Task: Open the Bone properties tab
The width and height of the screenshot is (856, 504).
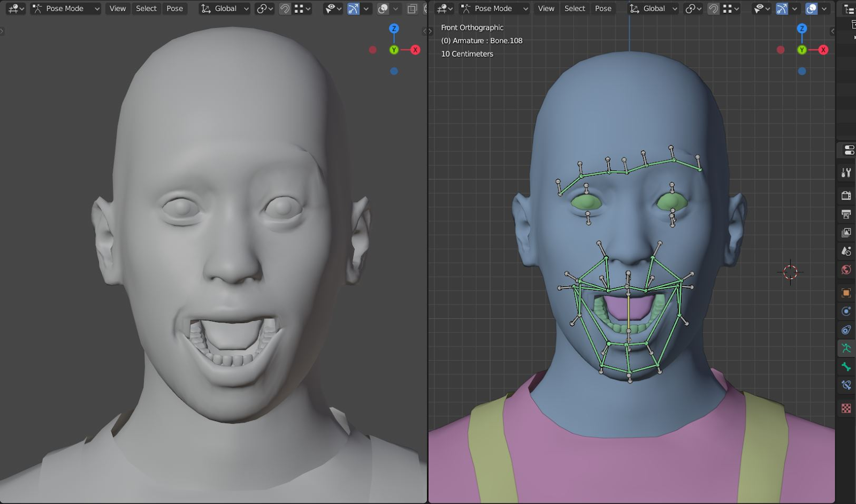Action: (x=846, y=367)
